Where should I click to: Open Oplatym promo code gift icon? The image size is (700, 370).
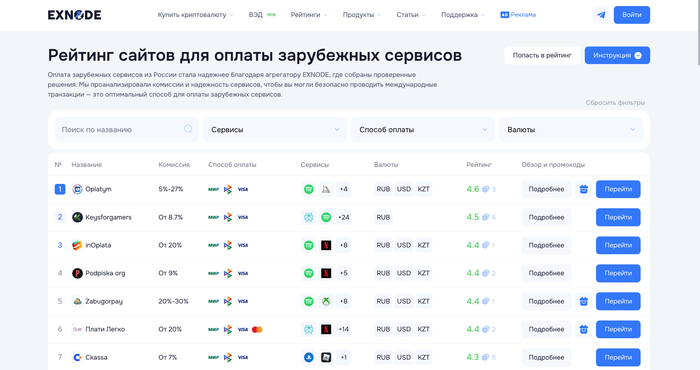click(x=583, y=189)
